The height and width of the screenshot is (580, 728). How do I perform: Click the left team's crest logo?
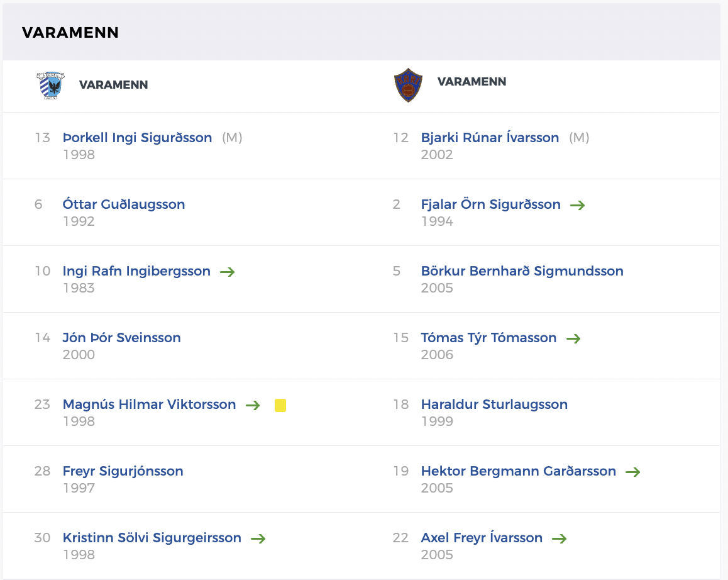coord(50,85)
